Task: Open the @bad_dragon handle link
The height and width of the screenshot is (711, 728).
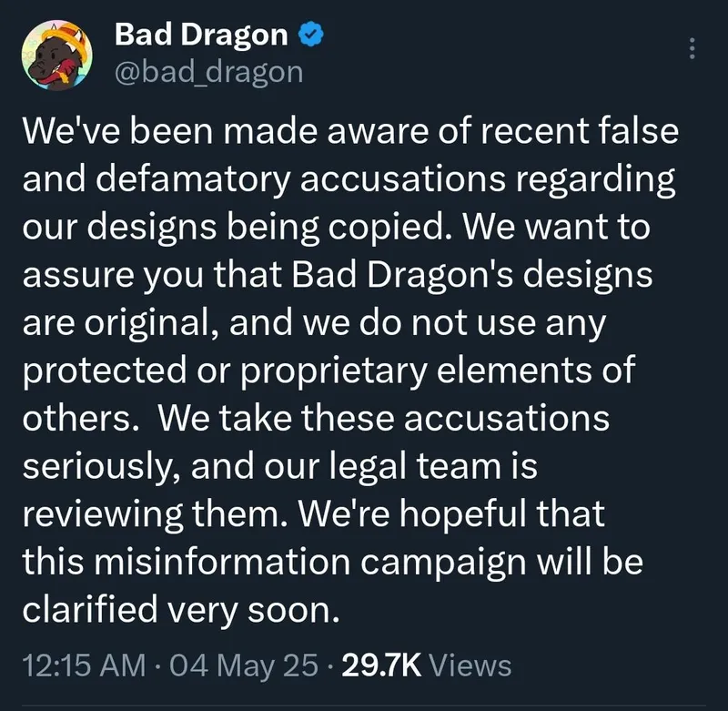Action: pos(209,72)
